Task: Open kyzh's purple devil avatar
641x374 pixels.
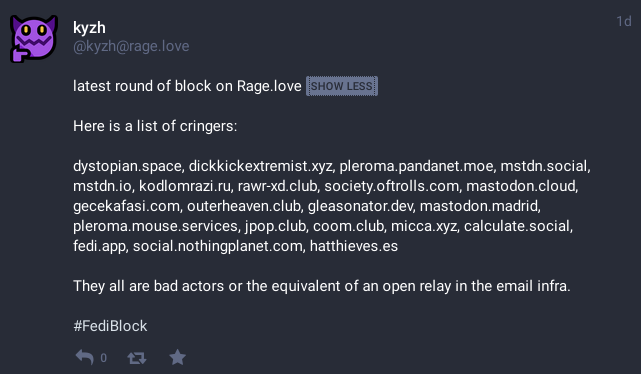Action: click(34, 39)
